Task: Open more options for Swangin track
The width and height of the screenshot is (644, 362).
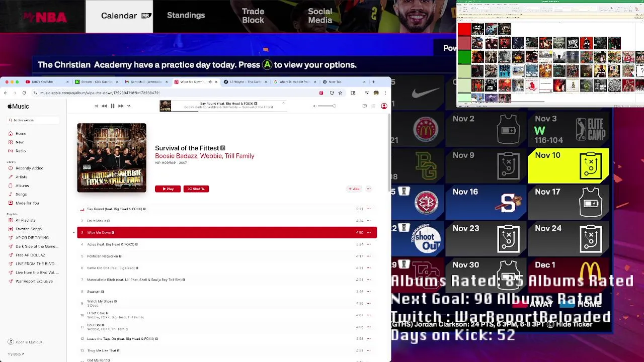Action: tap(369, 292)
